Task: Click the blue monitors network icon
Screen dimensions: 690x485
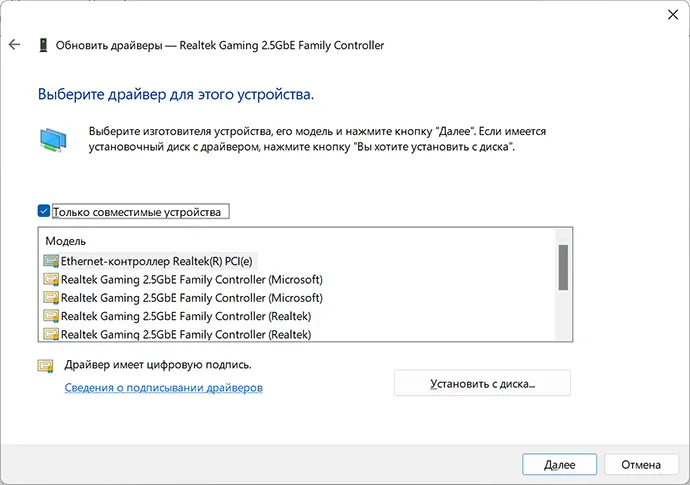Action: pyautogui.click(x=53, y=140)
